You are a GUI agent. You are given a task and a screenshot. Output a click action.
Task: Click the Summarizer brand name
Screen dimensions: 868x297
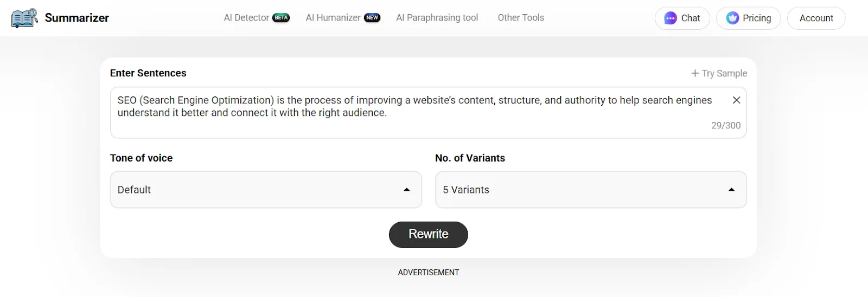pyautogui.click(x=77, y=18)
